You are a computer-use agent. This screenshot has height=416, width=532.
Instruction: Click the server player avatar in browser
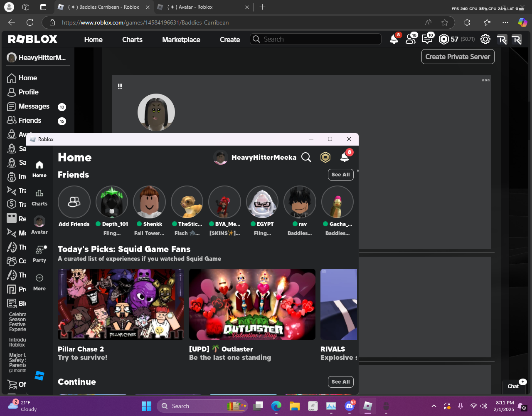coord(156,112)
